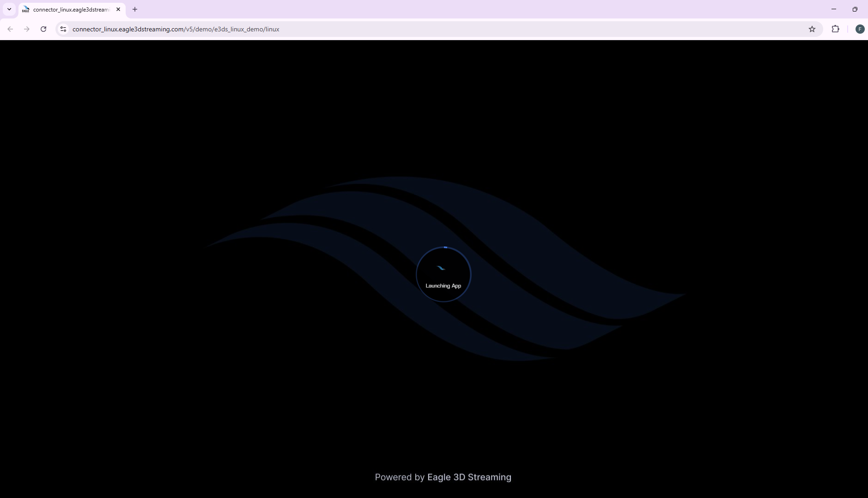This screenshot has height=498, width=868.
Task: Click the profile avatar icon
Action: pyautogui.click(x=860, y=29)
